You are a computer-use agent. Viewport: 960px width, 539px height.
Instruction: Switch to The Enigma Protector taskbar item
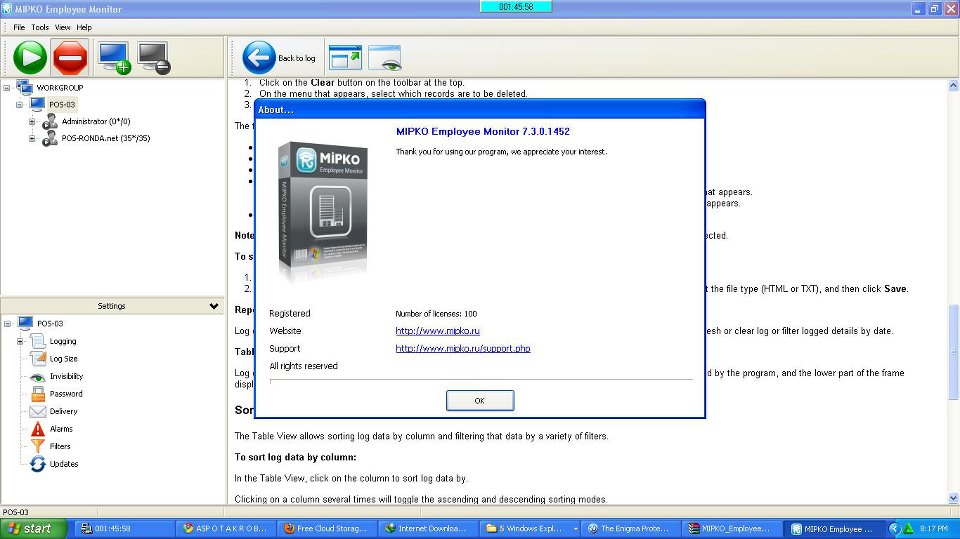(631, 529)
